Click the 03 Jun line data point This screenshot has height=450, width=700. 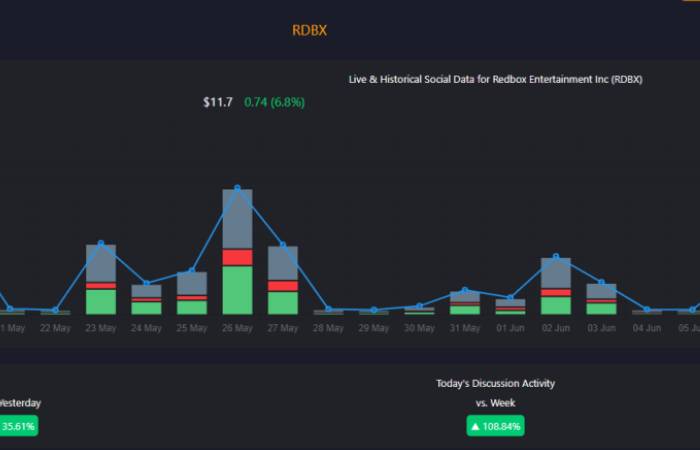601,282
